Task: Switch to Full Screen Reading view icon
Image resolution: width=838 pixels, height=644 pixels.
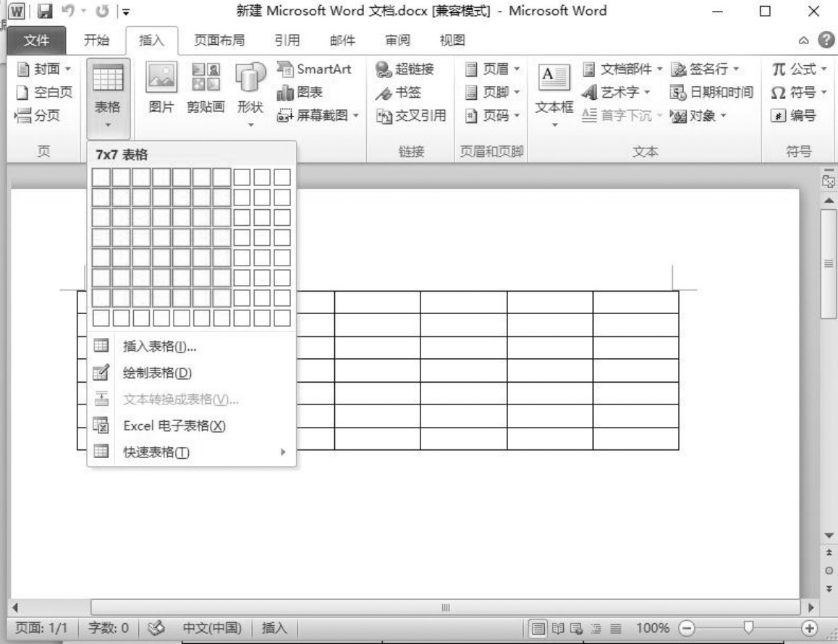Action: (558, 628)
